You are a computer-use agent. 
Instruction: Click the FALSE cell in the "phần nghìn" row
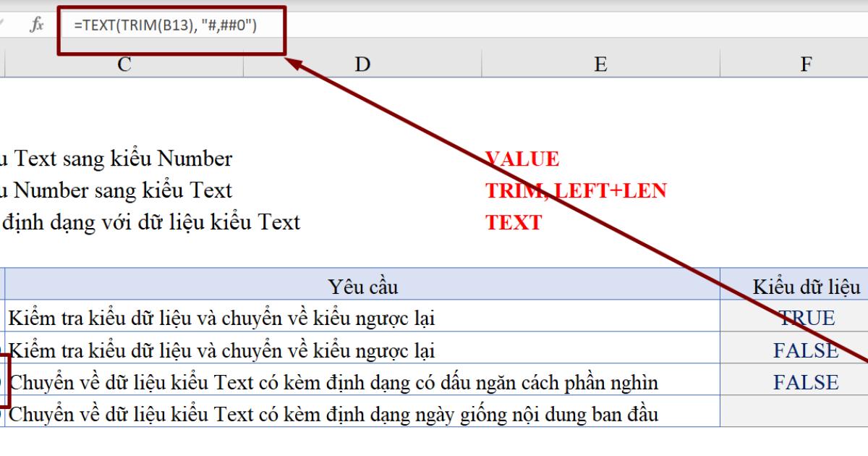[806, 382]
